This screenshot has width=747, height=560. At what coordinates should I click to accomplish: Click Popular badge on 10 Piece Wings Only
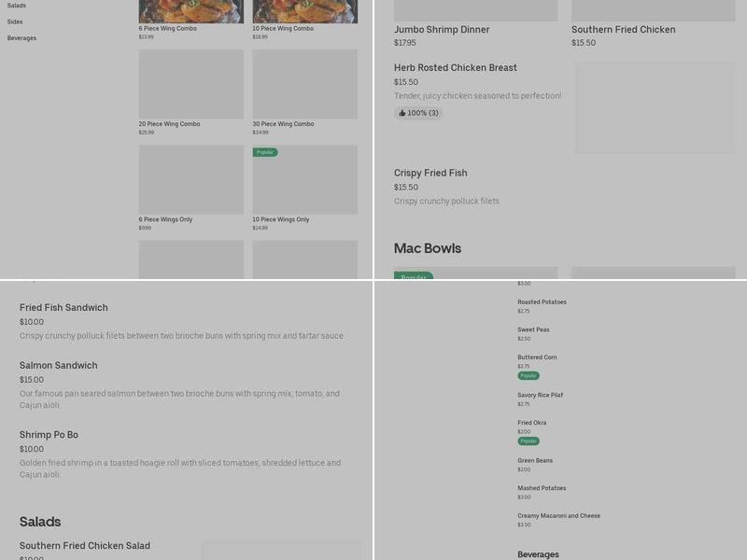click(x=265, y=152)
